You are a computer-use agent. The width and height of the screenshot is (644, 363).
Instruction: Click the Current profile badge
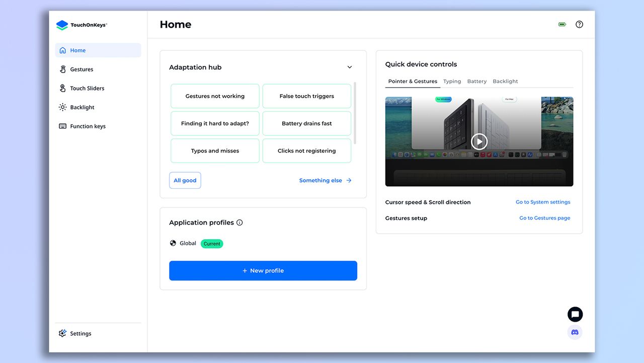click(x=212, y=244)
